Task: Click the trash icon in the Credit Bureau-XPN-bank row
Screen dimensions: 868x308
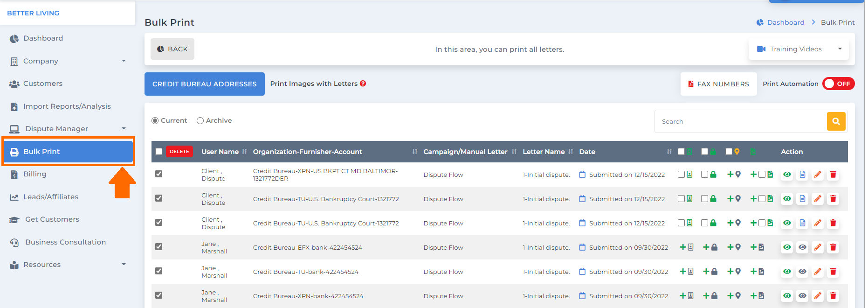Action: point(833,296)
